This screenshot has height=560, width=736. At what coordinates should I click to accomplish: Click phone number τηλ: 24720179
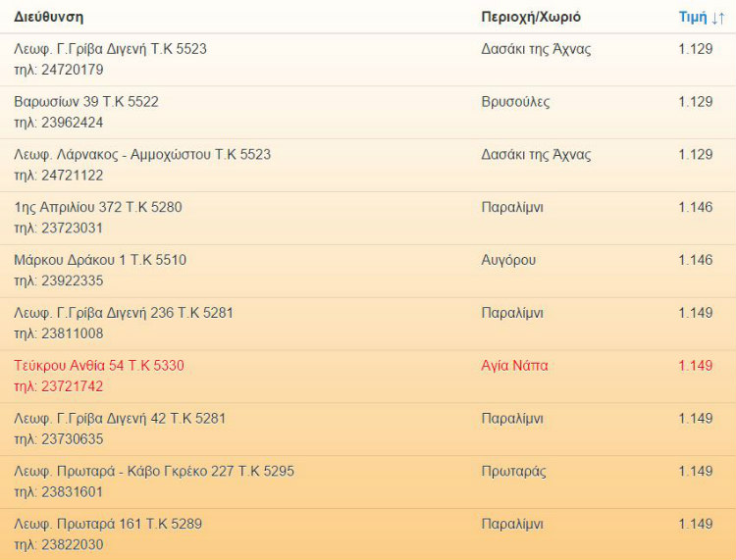tap(59, 70)
